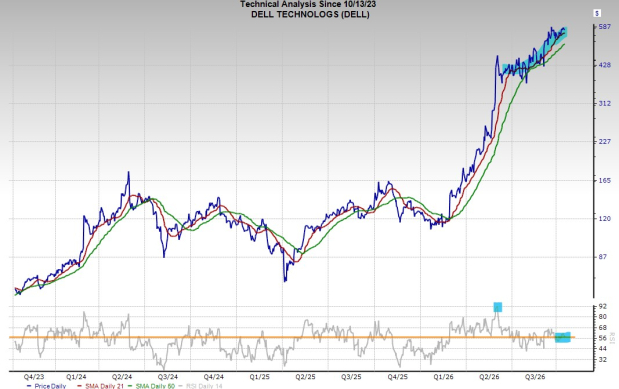This screenshot has height=389, width=619.
Task: Select the SMA Daily 21 legend entry
Action: click(101, 386)
